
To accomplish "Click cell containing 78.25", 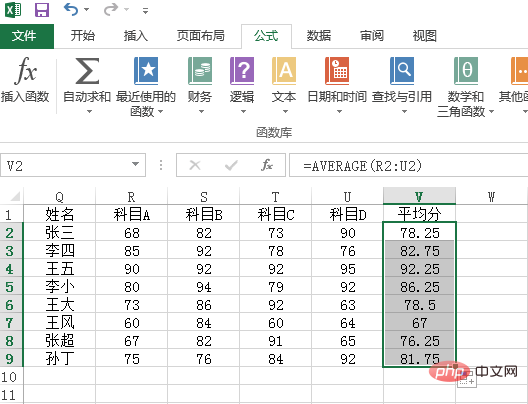I will tap(420, 233).
